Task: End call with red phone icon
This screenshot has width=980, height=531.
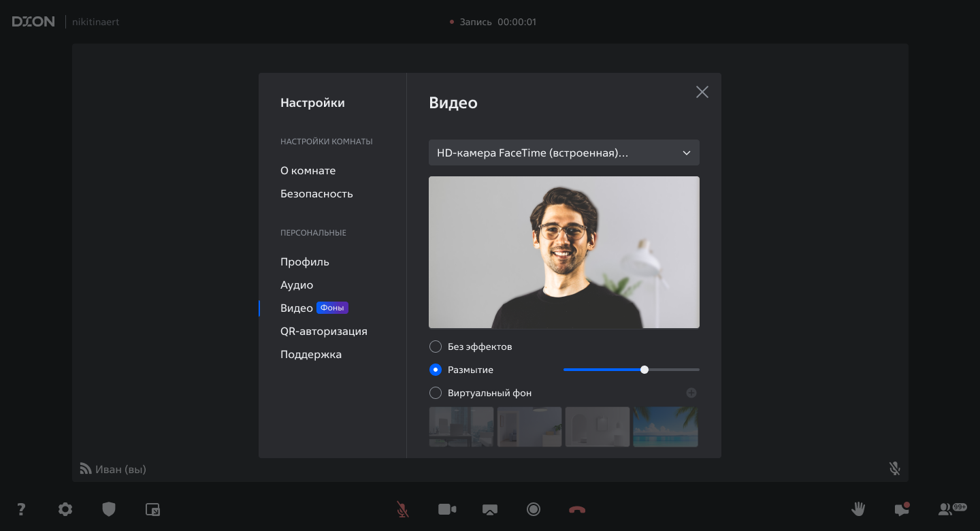Action: point(577,509)
